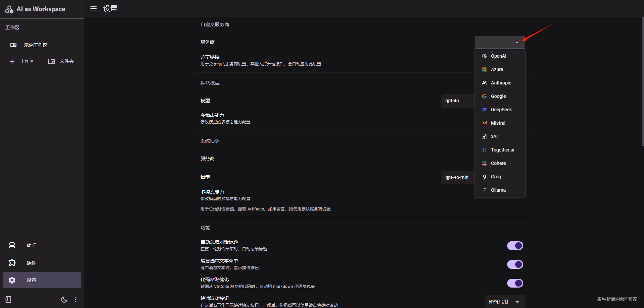The width and height of the screenshot is (644, 308).
Task: Click the Google logo icon
Action: 484,96
